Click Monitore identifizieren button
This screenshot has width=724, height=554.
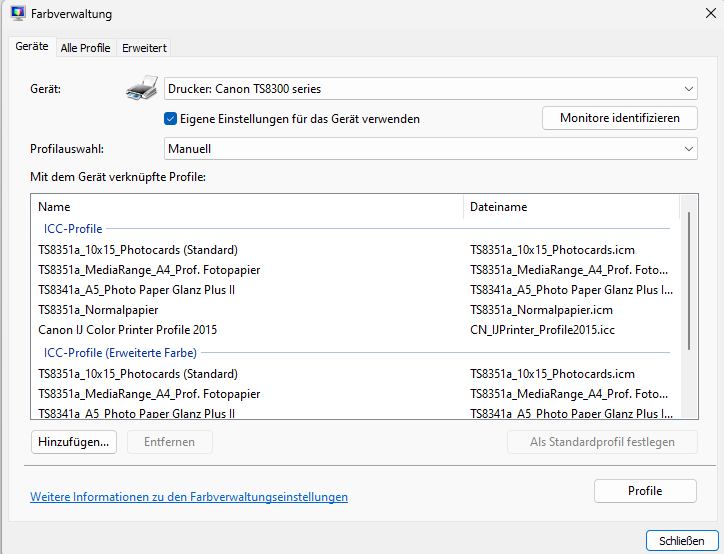click(x=620, y=118)
